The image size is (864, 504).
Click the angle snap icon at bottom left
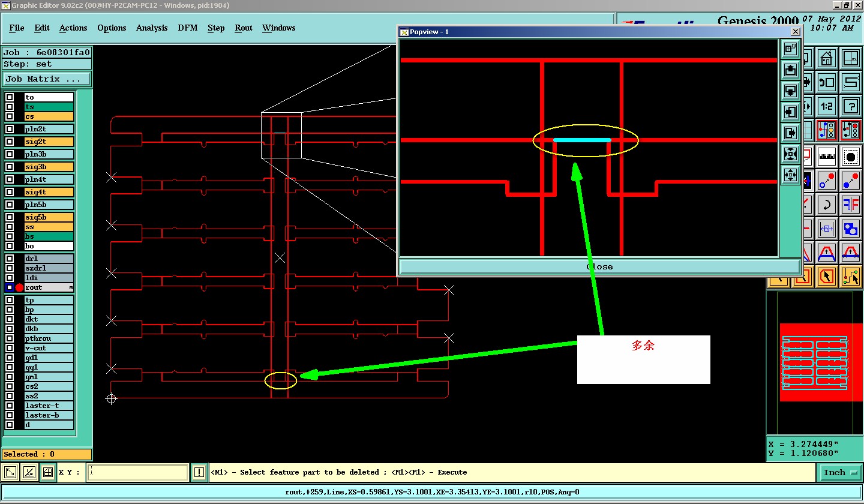click(29, 472)
